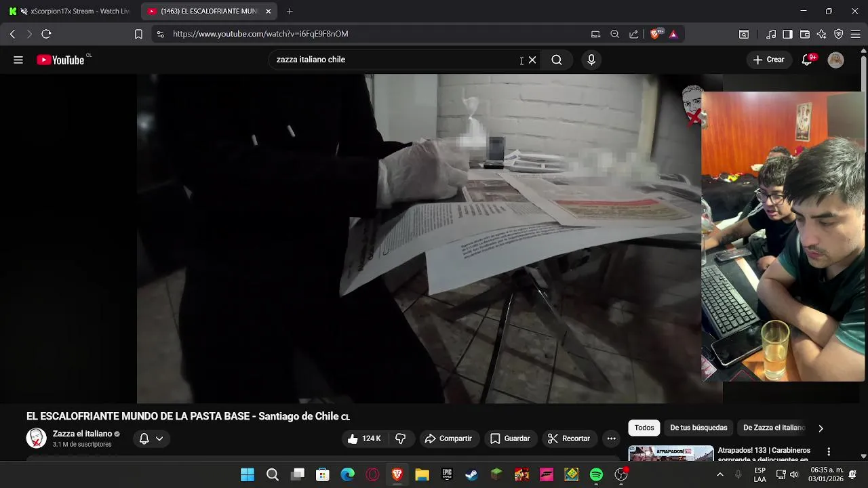Open the account avatar menu

836,60
